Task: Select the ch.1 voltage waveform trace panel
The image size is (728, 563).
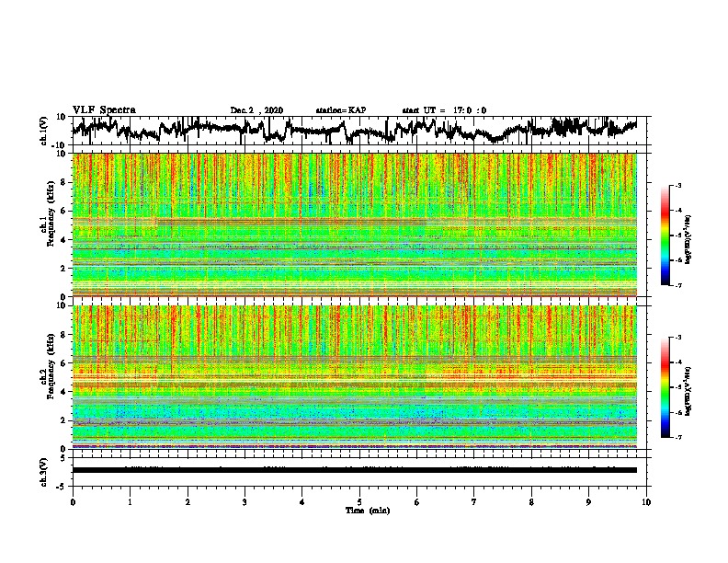Action: [359, 131]
